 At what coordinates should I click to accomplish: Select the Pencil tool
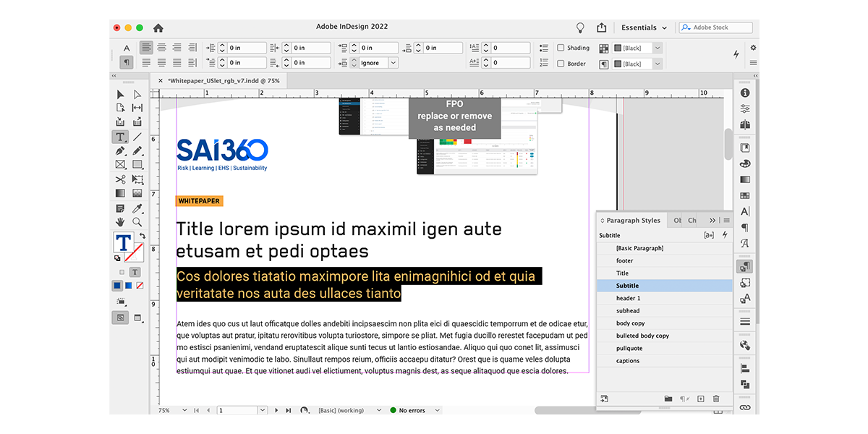pos(137,151)
